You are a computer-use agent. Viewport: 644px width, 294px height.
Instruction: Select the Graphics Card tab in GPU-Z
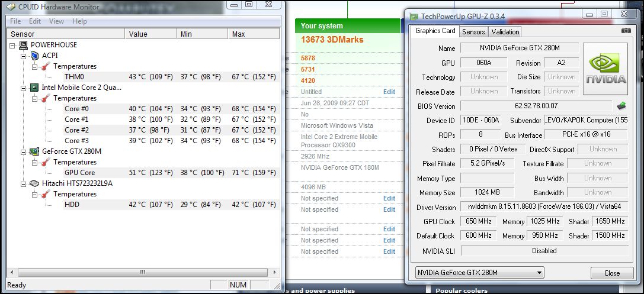(435, 31)
